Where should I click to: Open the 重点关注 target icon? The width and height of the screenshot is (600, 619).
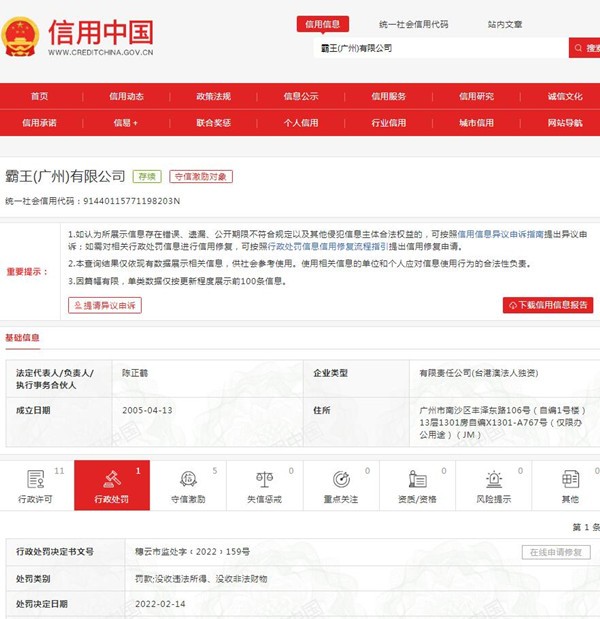tap(341, 479)
